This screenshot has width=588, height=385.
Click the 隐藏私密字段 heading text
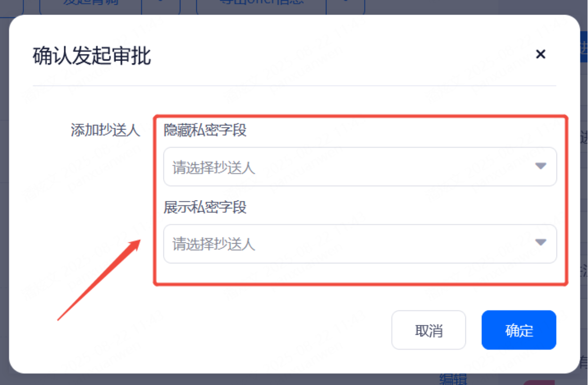click(205, 130)
